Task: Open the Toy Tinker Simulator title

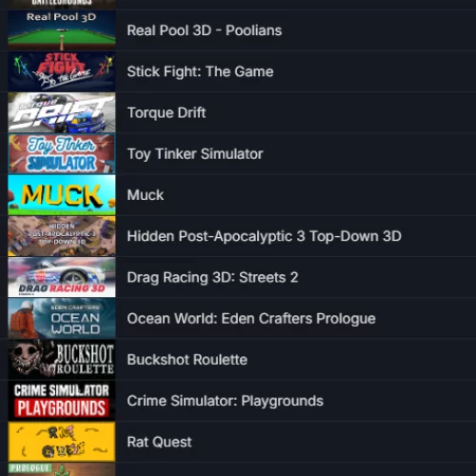Action: pos(195,154)
